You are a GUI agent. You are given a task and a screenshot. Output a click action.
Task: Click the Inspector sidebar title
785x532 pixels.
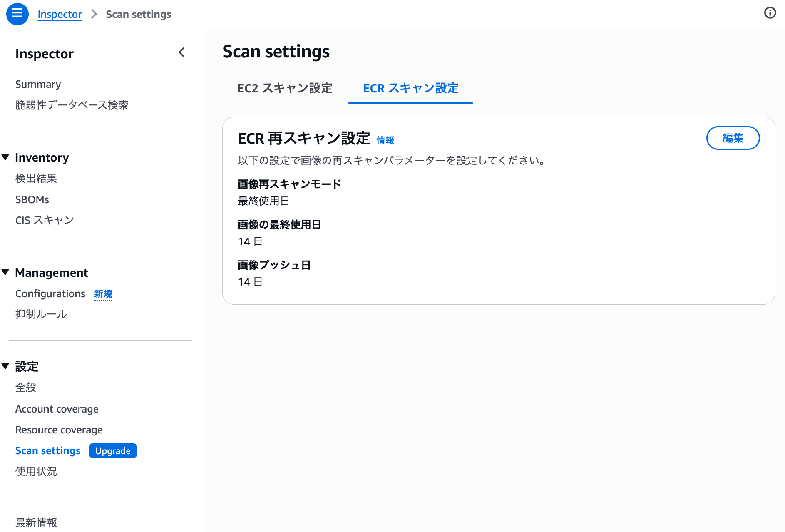[45, 54]
